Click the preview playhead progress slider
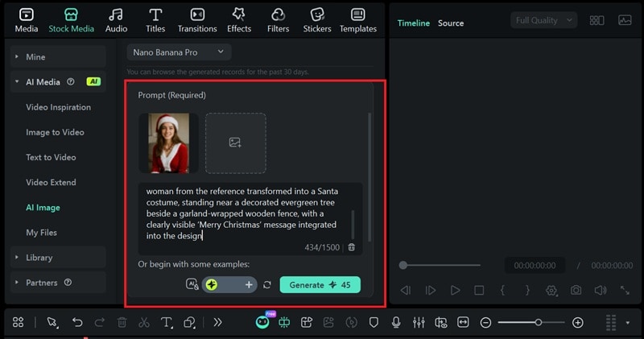Screen dimensions: 644x339 click(440, 265)
